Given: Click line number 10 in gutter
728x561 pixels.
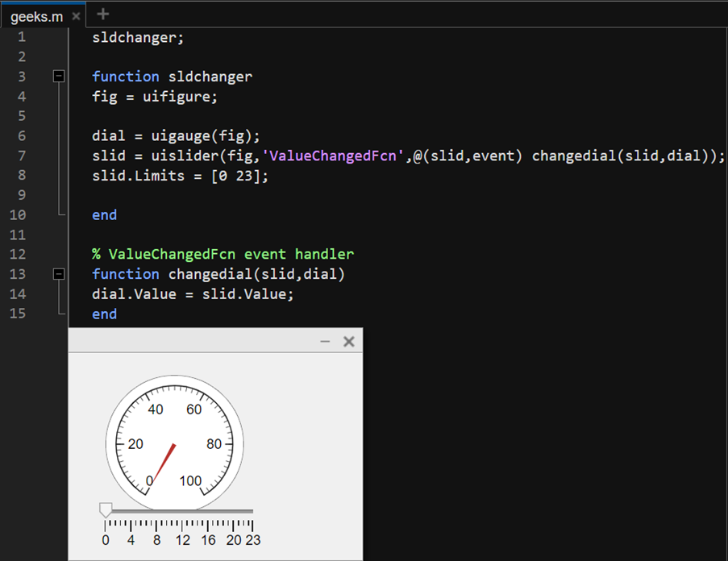Looking at the screenshot, I should (18, 215).
